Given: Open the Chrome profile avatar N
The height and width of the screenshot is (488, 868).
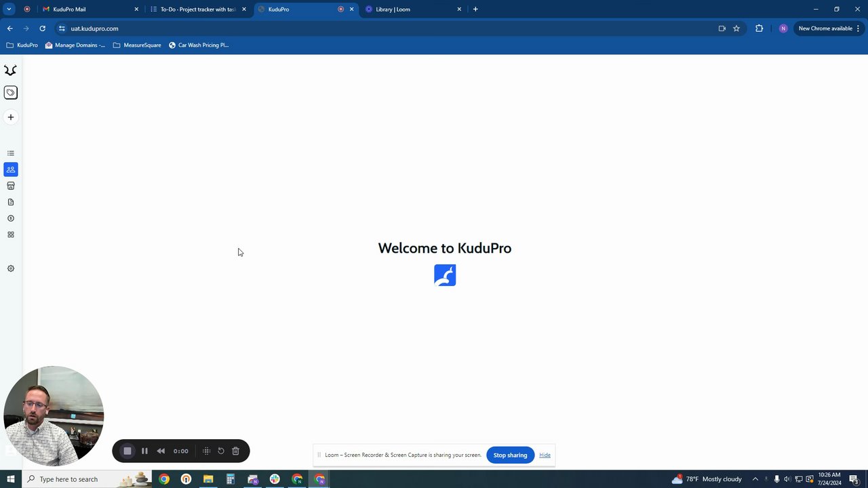Looking at the screenshot, I should click(783, 28).
